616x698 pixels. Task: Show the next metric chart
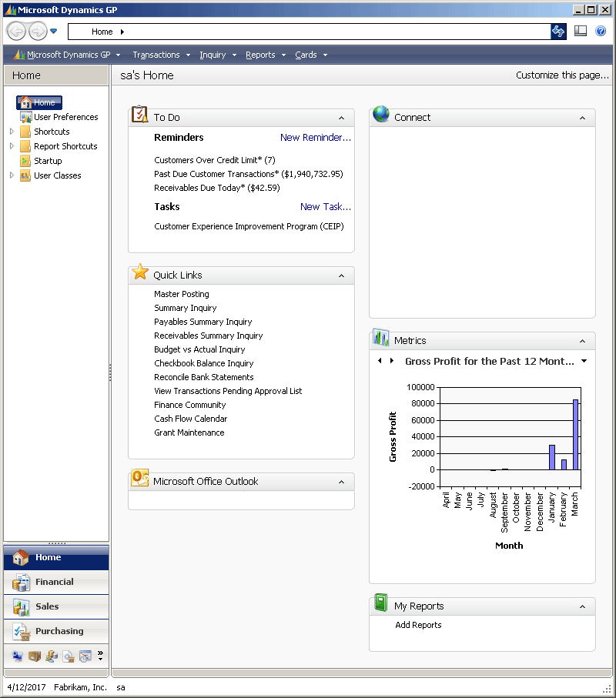391,361
